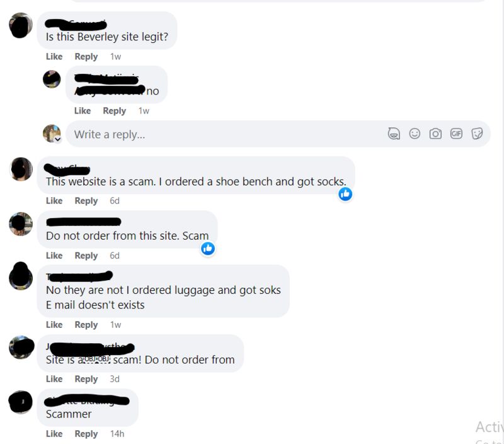Screen dimensions: 504x444
Task: Click in the "Write a reply..." field
Action: (225, 134)
